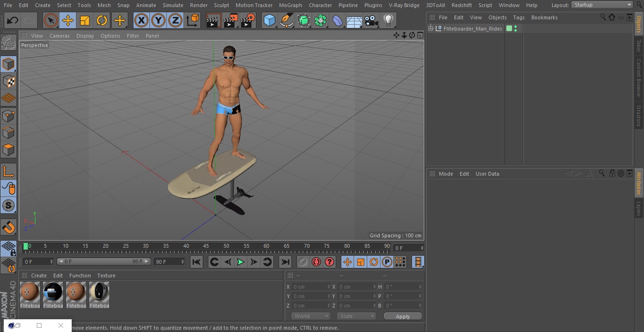Click the H rotation input field
The height and width of the screenshot is (332, 644).
(404, 286)
